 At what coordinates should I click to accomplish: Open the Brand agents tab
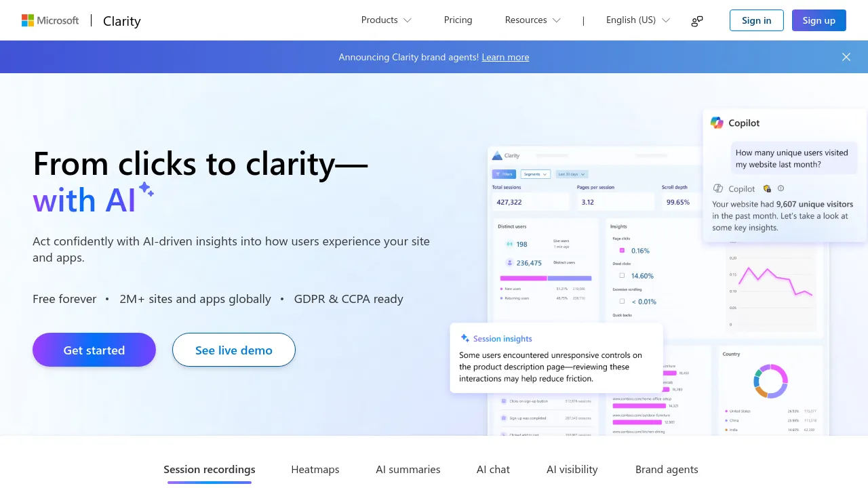tap(667, 469)
